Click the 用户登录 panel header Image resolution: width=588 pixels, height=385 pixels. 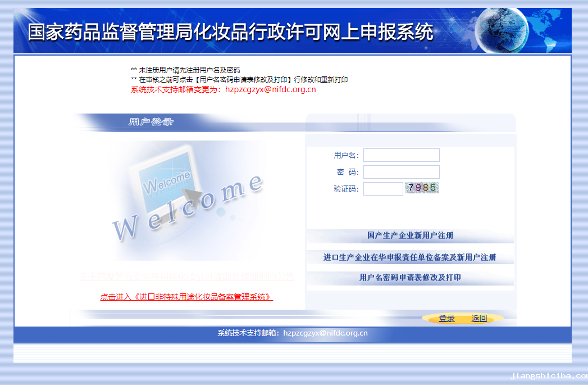151,122
